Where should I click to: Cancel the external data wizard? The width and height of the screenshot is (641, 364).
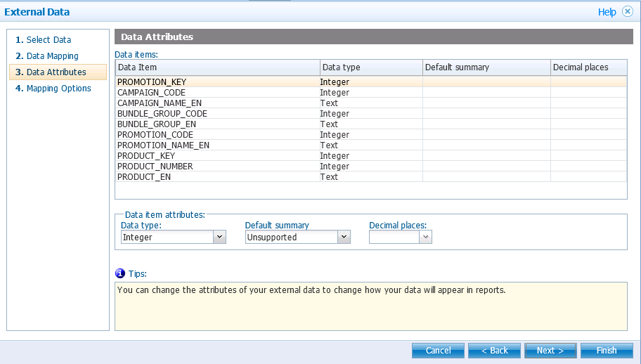tap(438, 351)
